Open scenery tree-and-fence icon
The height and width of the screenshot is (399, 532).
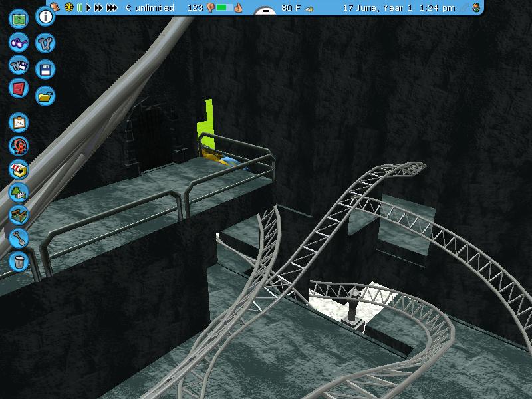click(19, 192)
